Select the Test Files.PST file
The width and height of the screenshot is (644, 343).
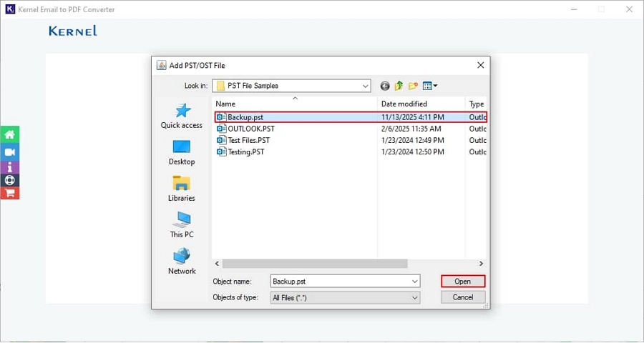click(x=248, y=140)
